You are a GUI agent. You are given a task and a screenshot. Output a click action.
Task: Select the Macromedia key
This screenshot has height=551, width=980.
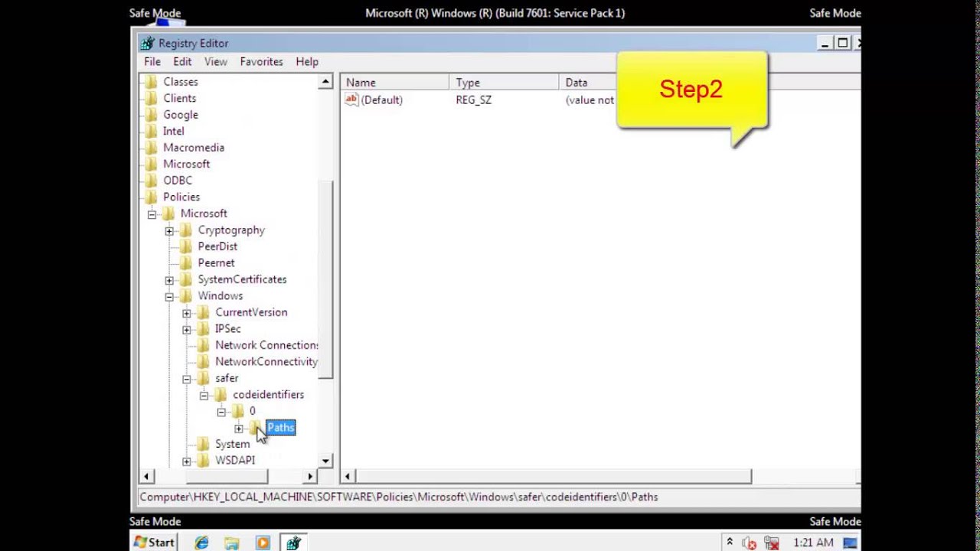194,148
